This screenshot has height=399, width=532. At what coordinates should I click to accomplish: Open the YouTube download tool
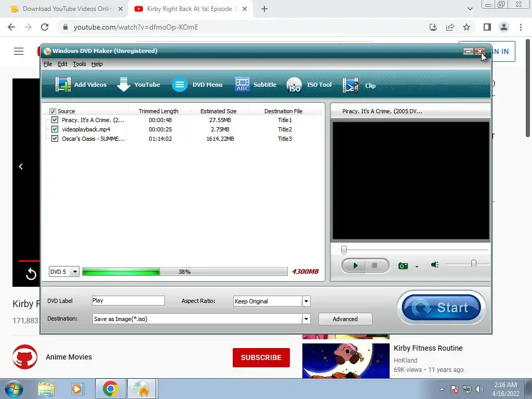138,85
